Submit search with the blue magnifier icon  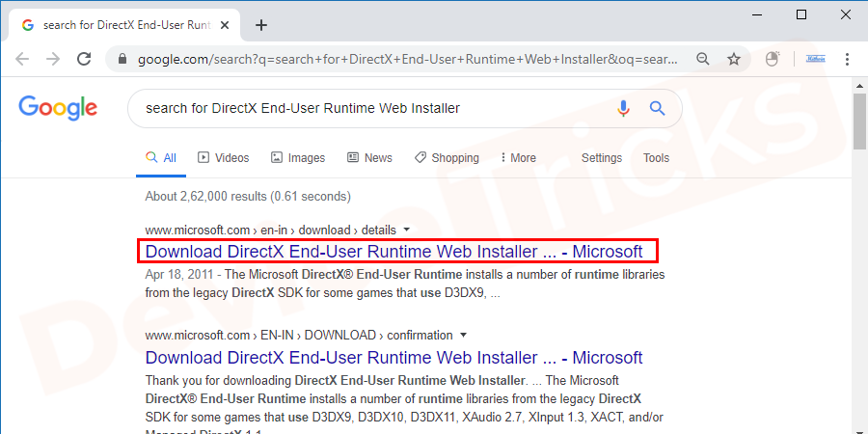click(657, 108)
